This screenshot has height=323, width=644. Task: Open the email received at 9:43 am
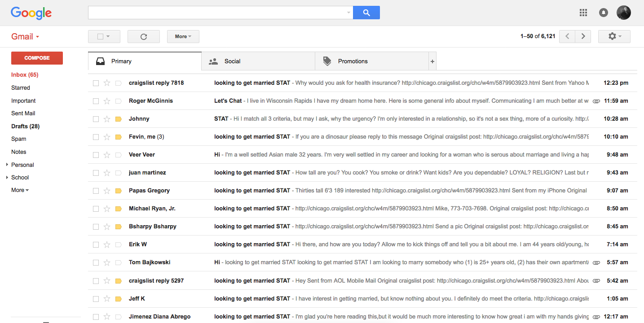362,173
